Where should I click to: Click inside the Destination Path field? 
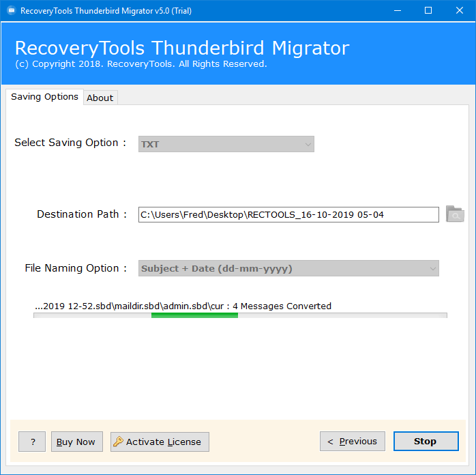pos(288,214)
